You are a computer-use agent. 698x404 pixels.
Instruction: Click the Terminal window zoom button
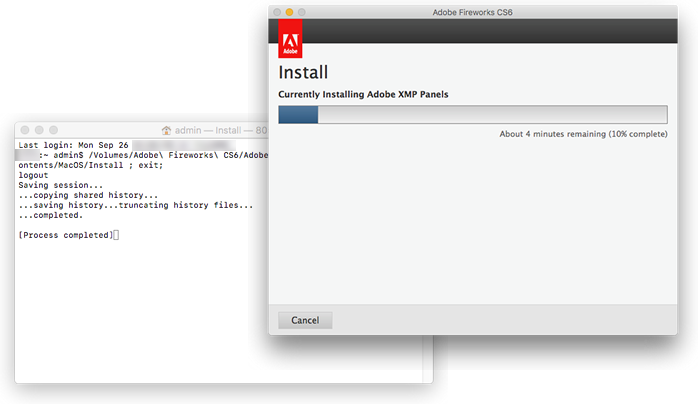[x=53, y=130]
